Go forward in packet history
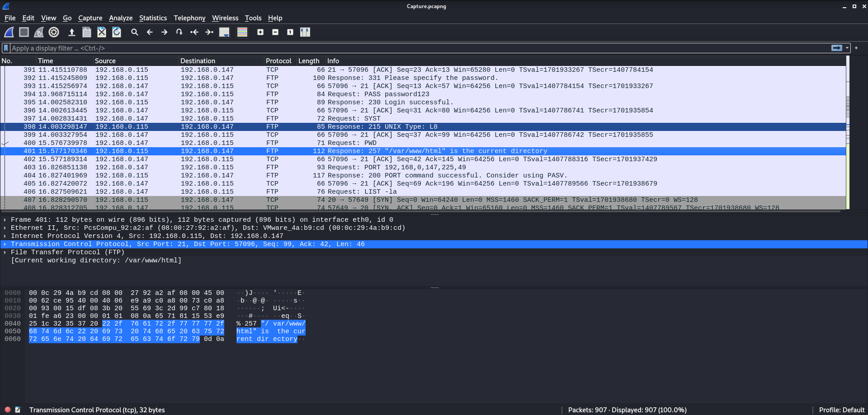Viewport: 868px width, 415px height. pos(165,32)
